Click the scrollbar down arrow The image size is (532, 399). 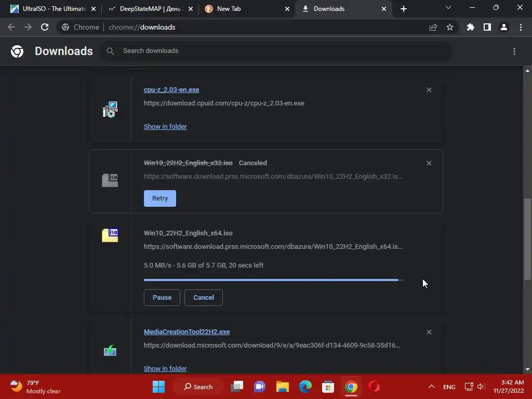(527, 369)
